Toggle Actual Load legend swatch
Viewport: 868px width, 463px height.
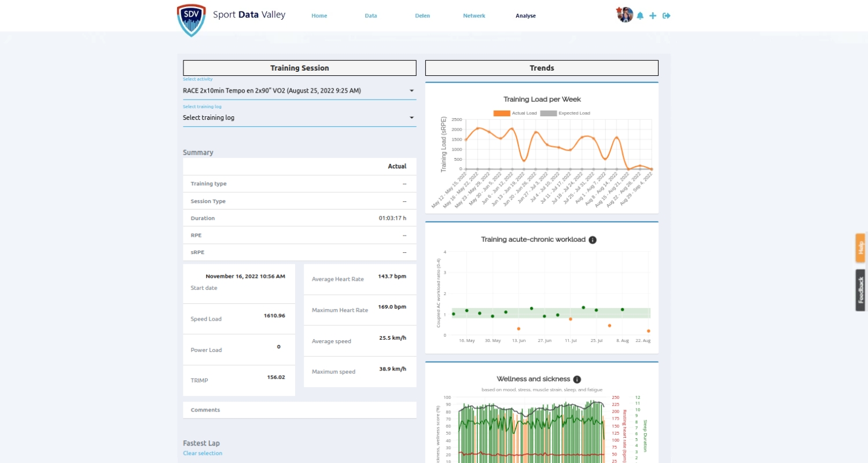coord(501,113)
